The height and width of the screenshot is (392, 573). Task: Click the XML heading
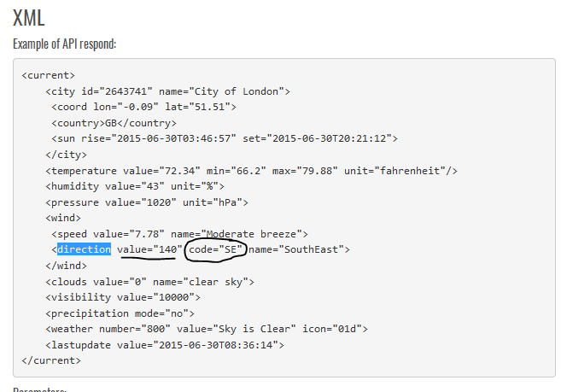pos(29,16)
